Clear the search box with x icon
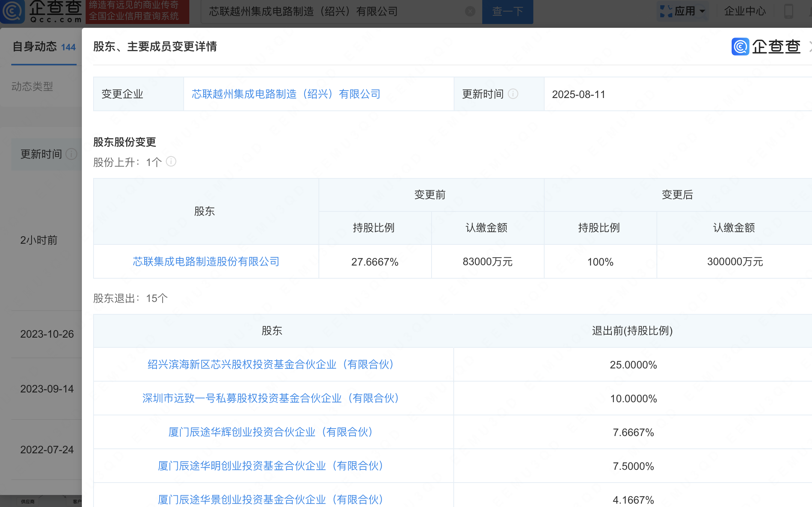The height and width of the screenshot is (507, 812). (470, 12)
